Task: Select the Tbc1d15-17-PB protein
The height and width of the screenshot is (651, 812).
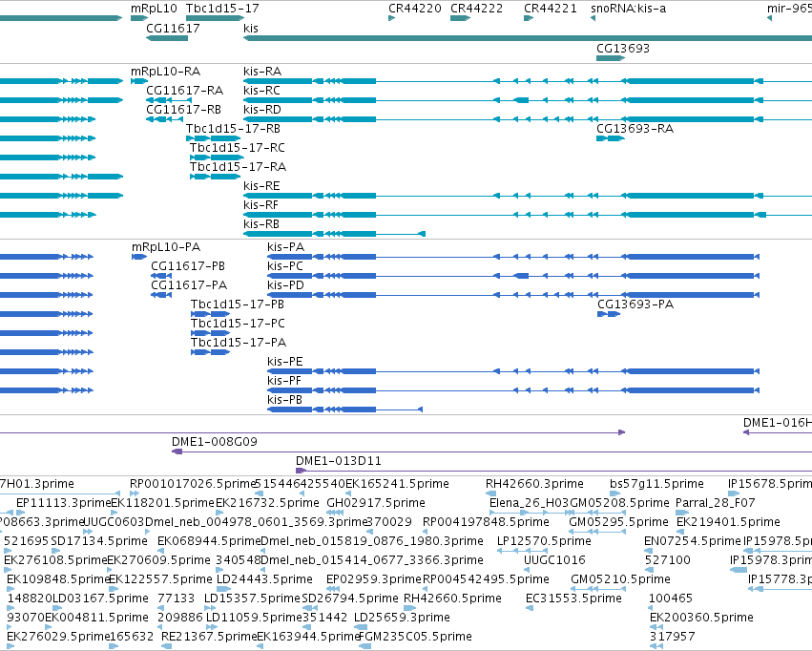Action: (x=210, y=314)
